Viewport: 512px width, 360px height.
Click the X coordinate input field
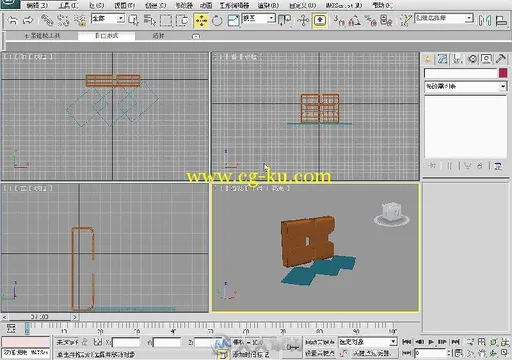tap(126, 342)
